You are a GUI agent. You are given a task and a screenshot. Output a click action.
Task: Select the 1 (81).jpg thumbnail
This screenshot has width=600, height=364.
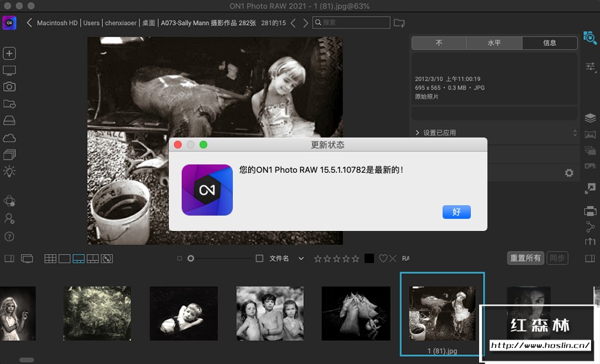click(x=443, y=314)
